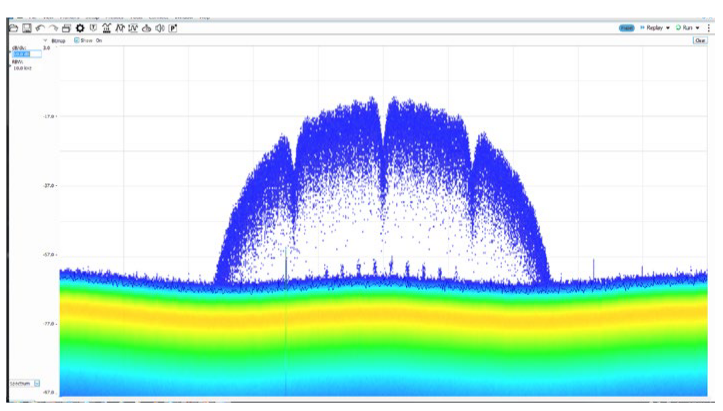Click the open folder icon

click(14, 28)
